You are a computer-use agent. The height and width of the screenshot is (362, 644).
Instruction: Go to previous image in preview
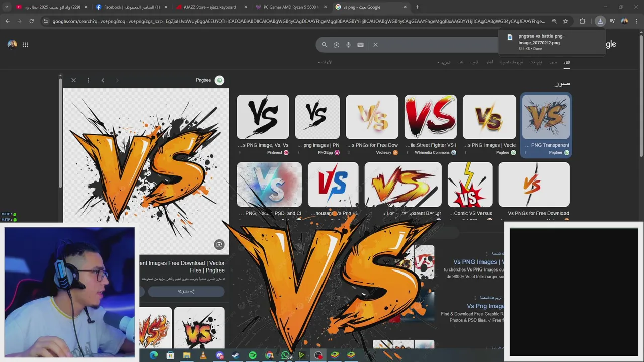pyautogui.click(x=103, y=80)
